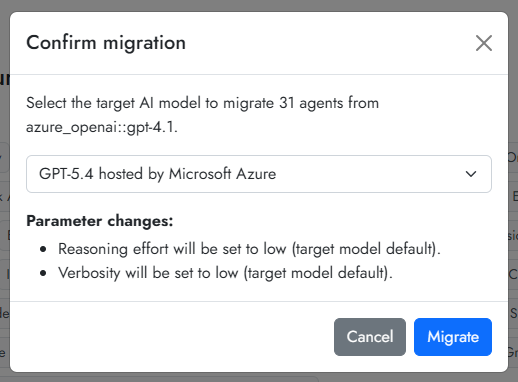
Task: Click the Parameter changes heading
Action: point(100,221)
